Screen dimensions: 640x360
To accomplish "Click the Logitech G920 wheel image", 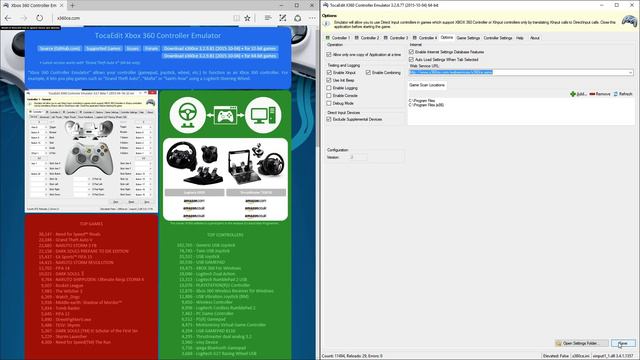I will click(194, 163).
